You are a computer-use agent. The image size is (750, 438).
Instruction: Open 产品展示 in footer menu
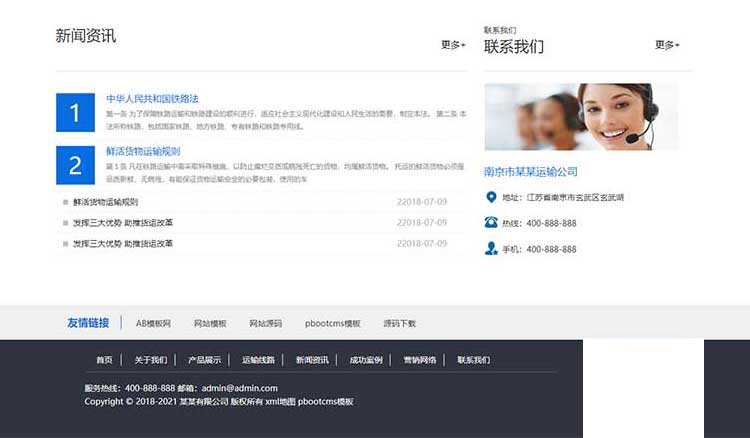[204, 360]
